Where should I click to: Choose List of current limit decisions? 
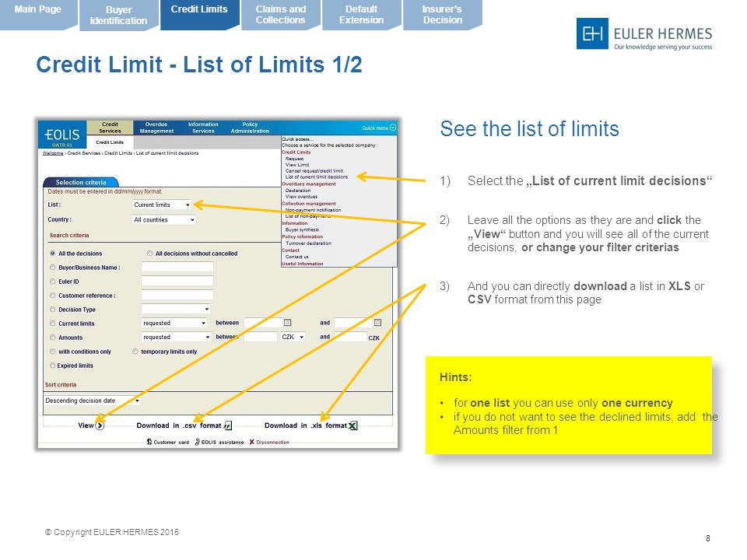pos(317,177)
